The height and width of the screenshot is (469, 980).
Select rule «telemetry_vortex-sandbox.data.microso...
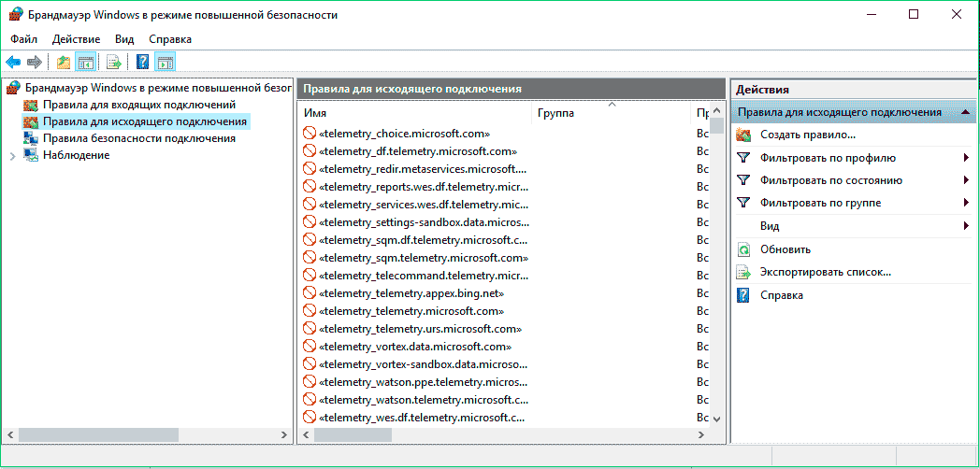(x=424, y=363)
